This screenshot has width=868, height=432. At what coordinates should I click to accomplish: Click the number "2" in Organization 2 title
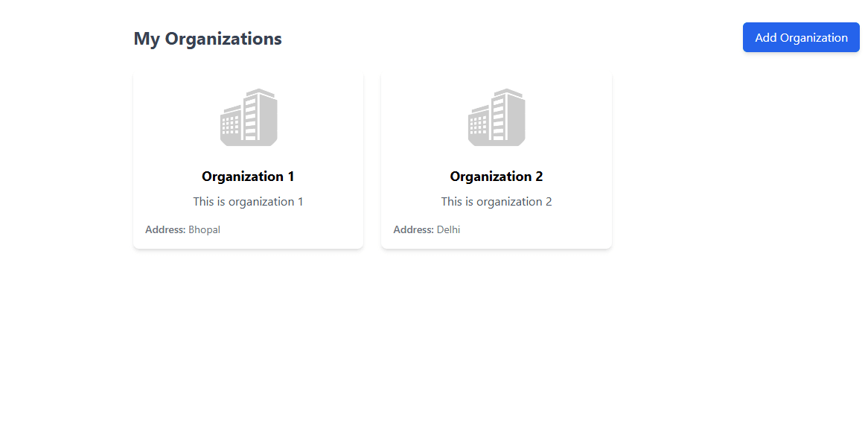point(538,177)
